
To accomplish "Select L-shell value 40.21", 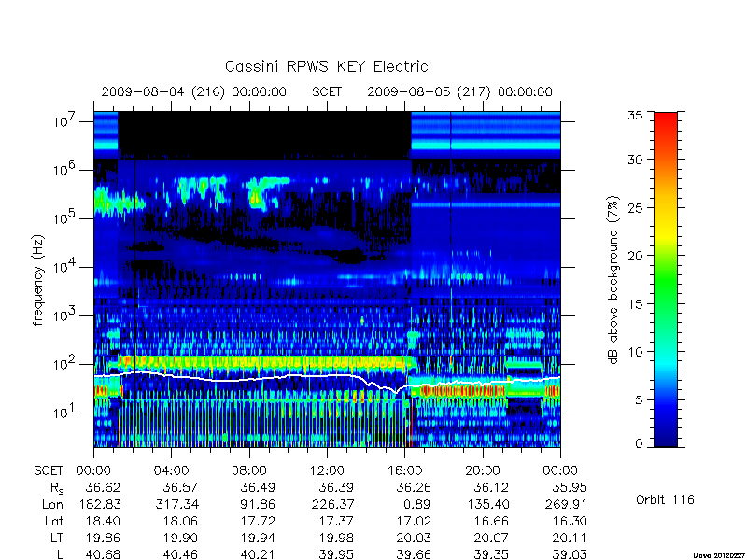I will coord(258,554).
